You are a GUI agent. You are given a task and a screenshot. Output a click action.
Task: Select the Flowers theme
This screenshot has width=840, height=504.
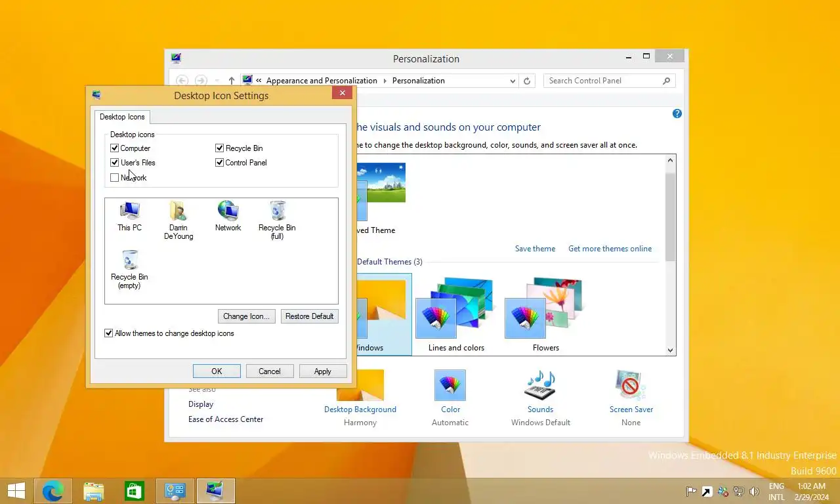pyautogui.click(x=546, y=315)
